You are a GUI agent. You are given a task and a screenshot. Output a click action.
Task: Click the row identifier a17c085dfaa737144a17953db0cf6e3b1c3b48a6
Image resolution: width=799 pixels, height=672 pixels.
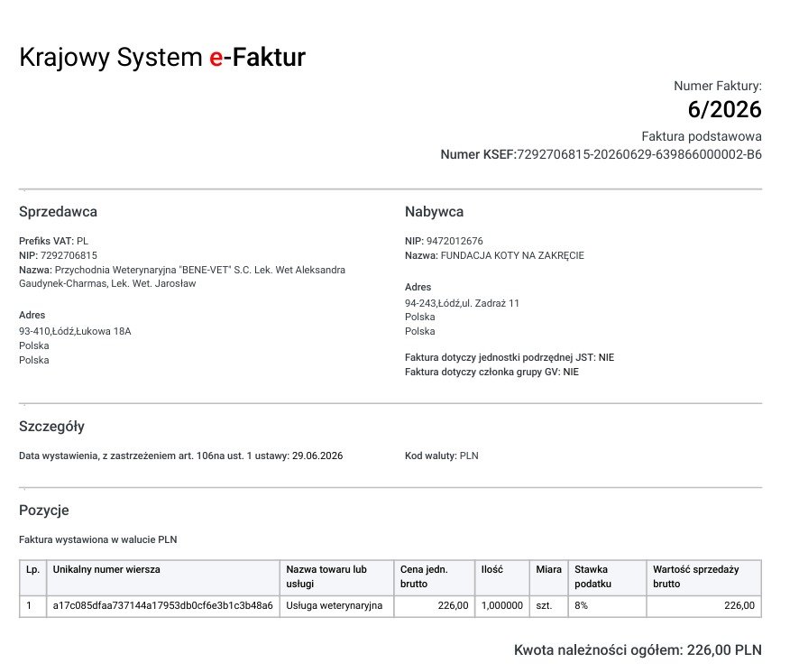[x=162, y=606]
